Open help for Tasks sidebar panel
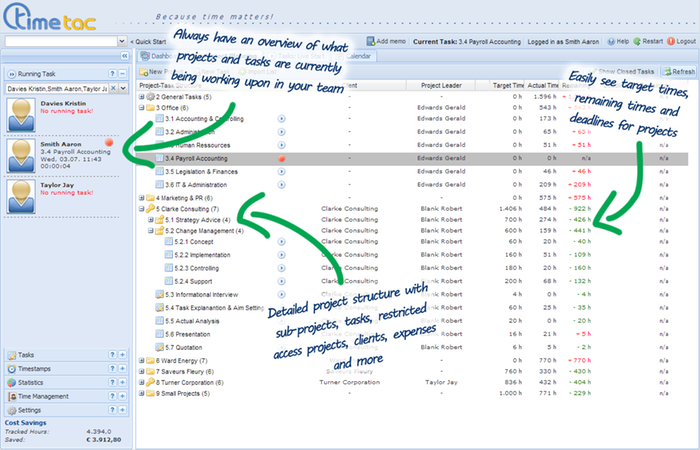Image resolution: width=700 pixels, height=450 pixels. click(112, 355)
